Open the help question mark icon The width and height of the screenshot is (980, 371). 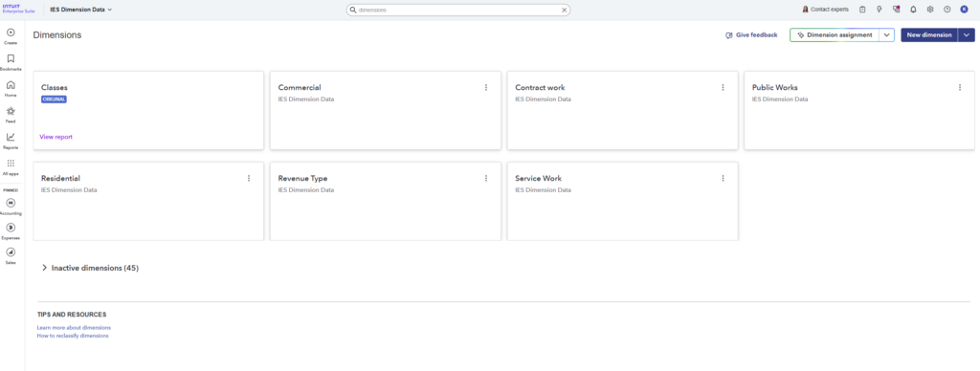[x=947, y=10]
